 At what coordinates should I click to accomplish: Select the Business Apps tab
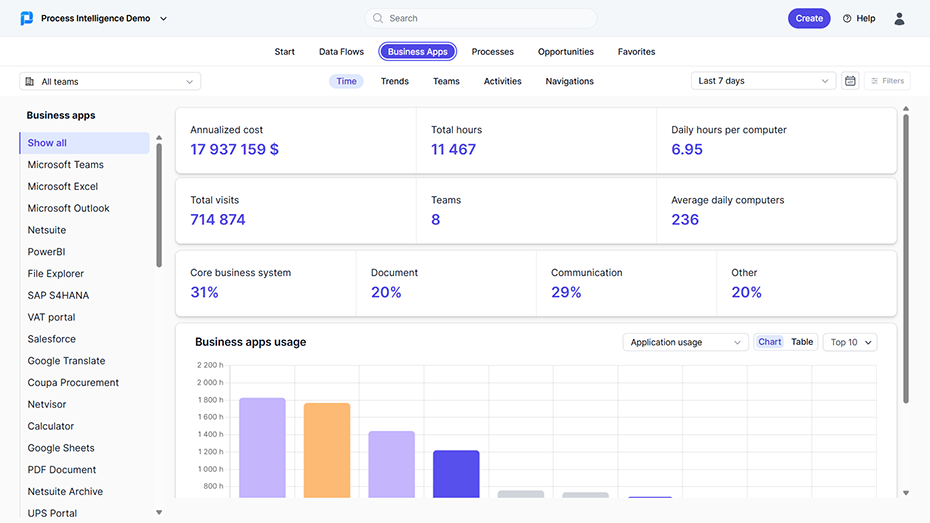point(418,52)
